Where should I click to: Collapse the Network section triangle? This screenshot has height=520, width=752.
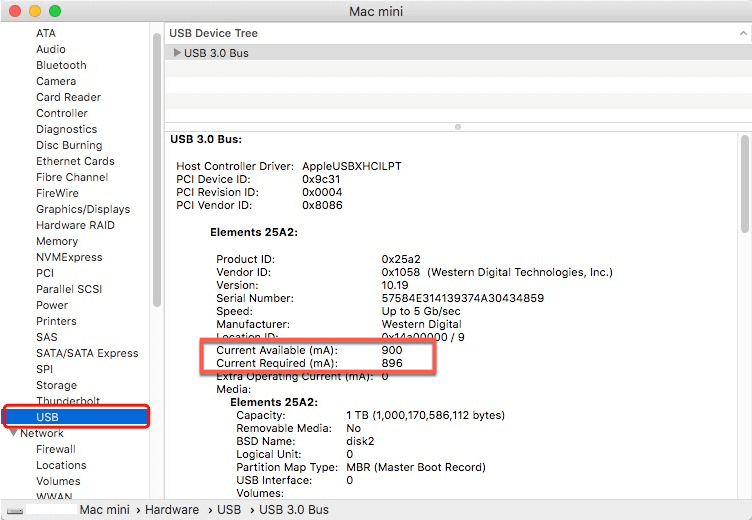coord(14,433)
